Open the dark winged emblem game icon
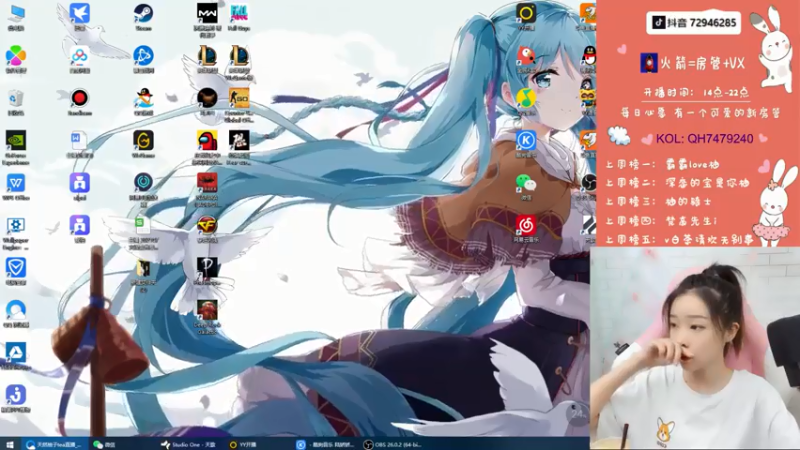The image size is (800, 450). coord(207,102)
